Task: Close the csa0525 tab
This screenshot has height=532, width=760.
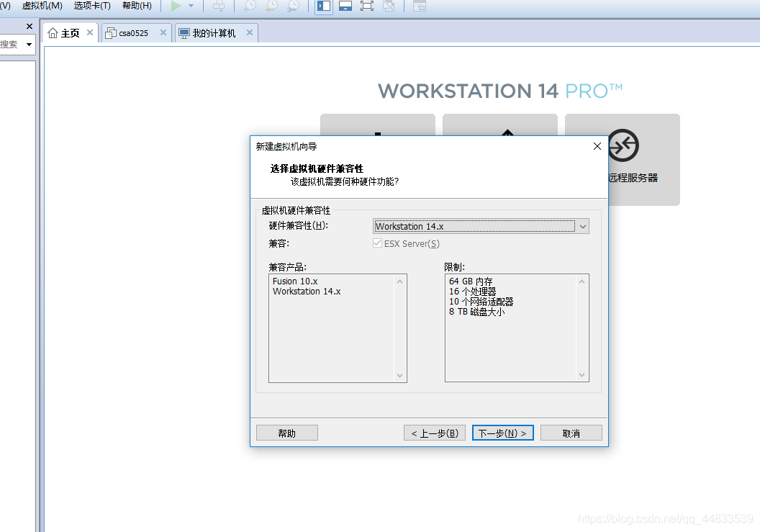Action: point(163,32)
